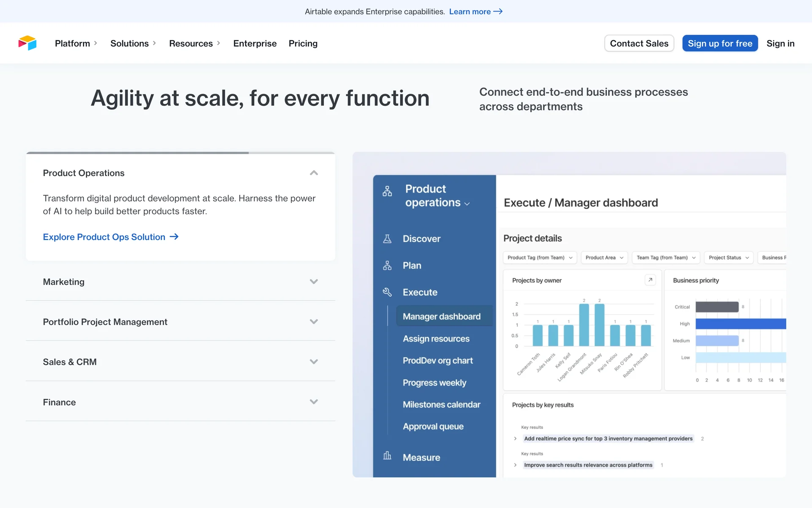Viewport: 812px width, 508px height.
Task: Click expand arrow icon on Projects by owner
Action: coord(650,280)
